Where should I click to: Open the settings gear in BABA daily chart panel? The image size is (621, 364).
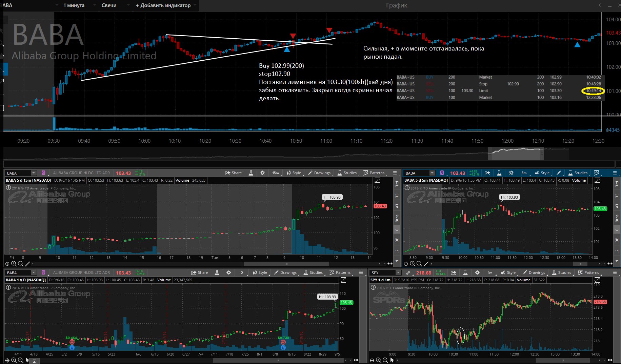click(x=229, y=272)
